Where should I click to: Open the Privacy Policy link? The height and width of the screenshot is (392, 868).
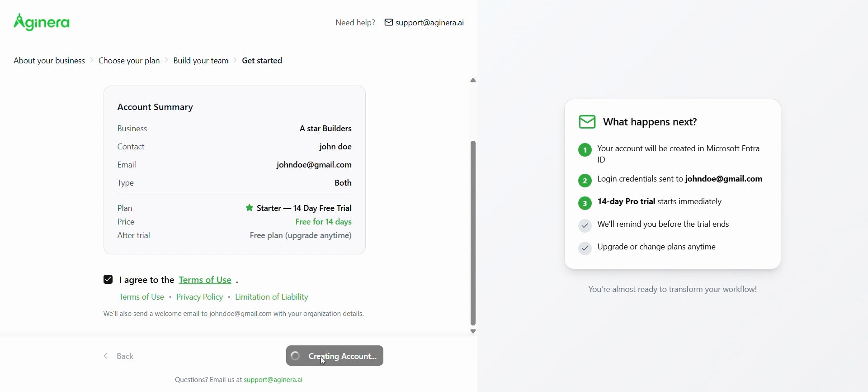(x=200, y=297)
